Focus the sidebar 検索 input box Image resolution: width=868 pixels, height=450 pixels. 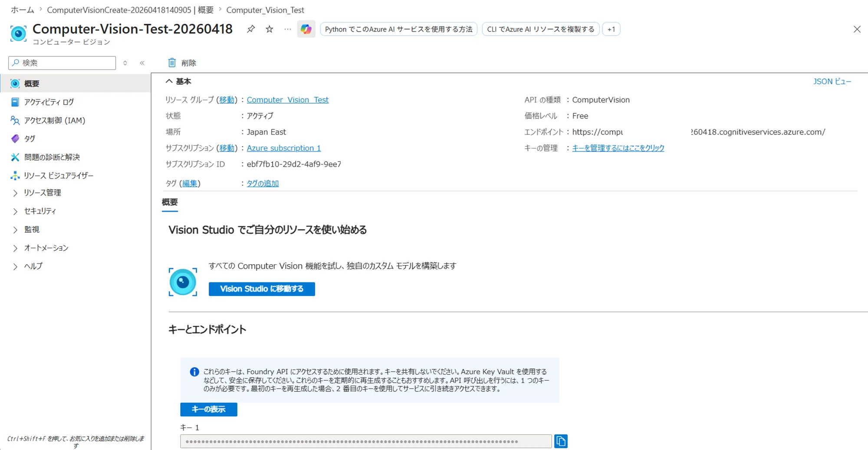pos(62,63)
